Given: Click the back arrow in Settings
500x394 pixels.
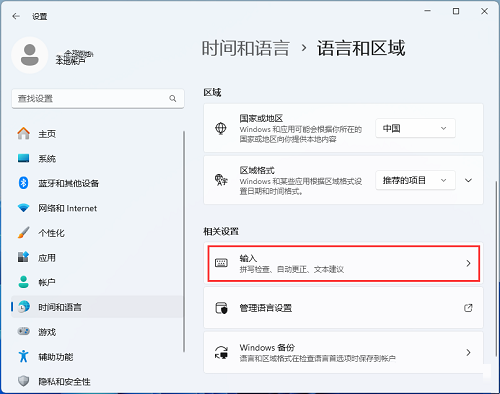Looking at the screenshot, I should coord(16,16).
